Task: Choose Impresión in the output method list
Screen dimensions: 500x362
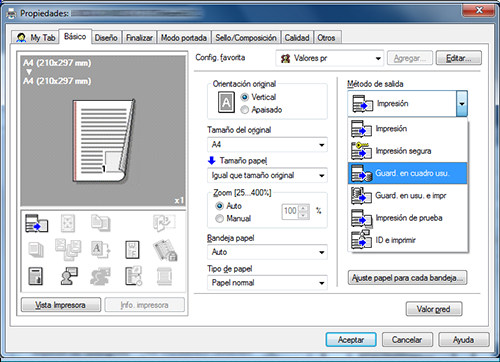Action: [408, 129]
